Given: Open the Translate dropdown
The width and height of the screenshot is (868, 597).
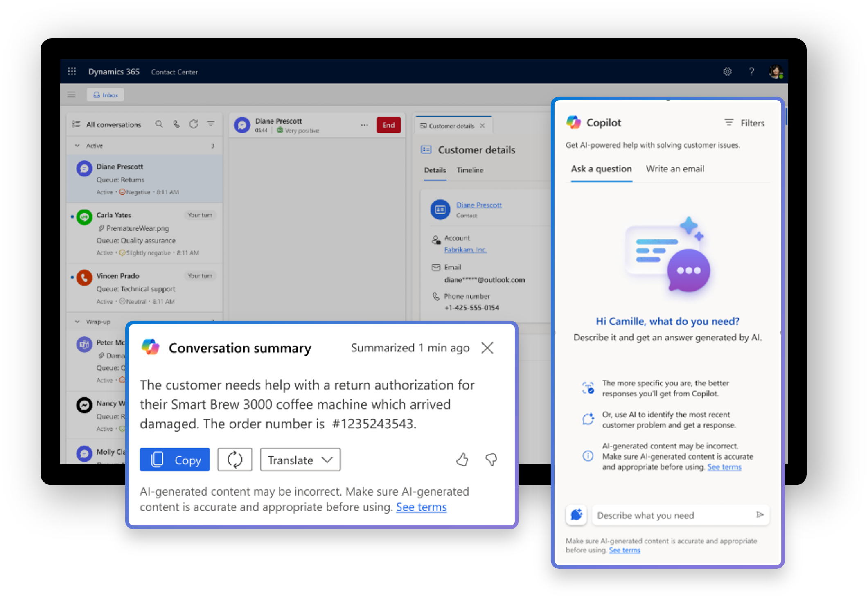Looking at the screenshot, I should pyautogui.click(x=300, y=460).
